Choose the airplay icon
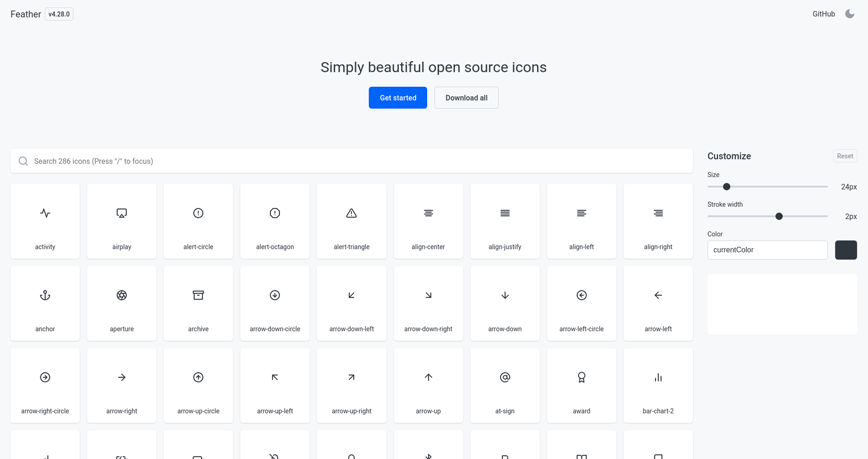Screen dimensions: 868x459 coord(122,221)
